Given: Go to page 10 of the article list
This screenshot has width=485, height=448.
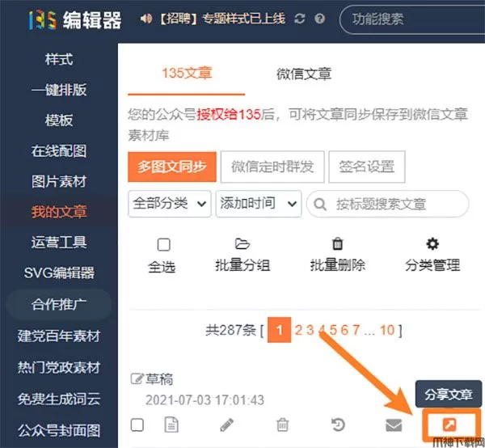Looking at the screenshot, I should point(387,330).
